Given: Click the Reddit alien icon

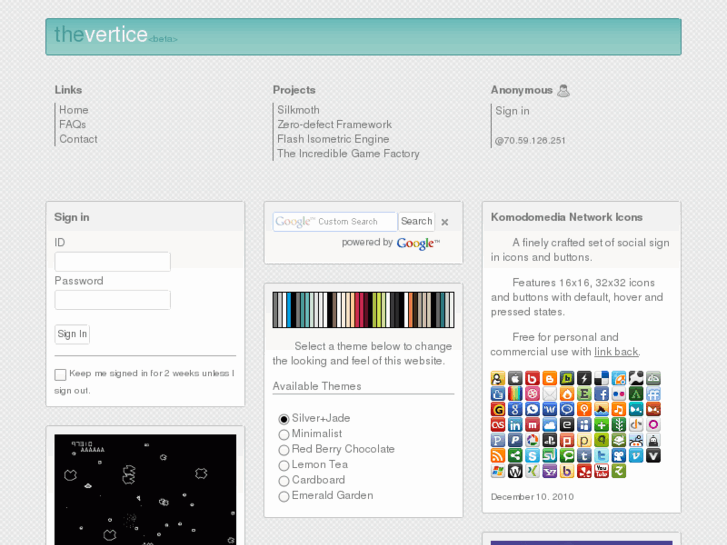Looking at the screenshot, I should [636, 440].
